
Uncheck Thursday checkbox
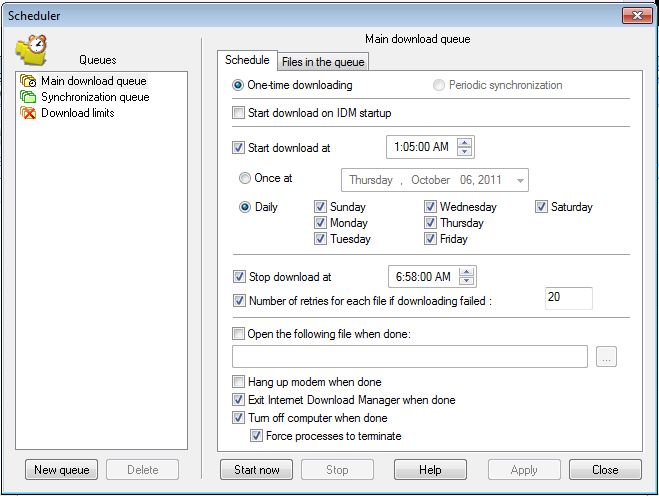click(430, 222)
